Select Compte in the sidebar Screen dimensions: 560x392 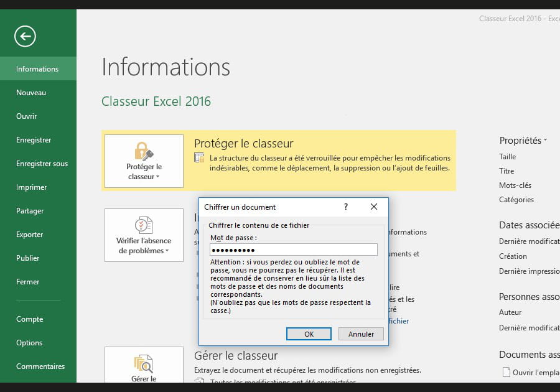29,319
